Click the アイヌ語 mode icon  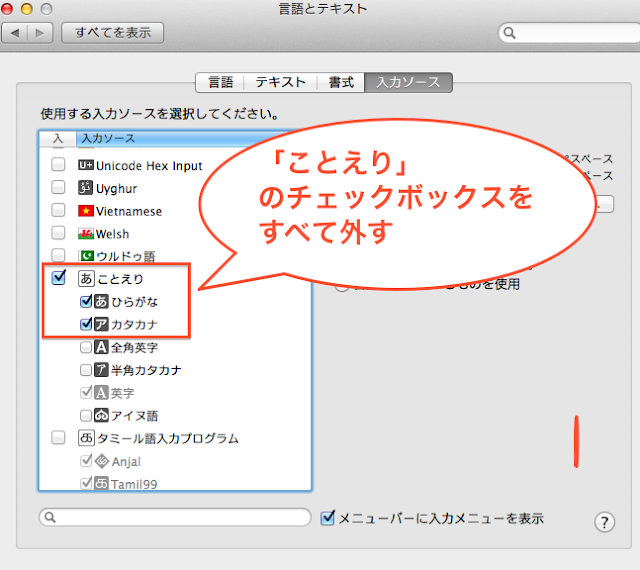[x=101, y=415]
